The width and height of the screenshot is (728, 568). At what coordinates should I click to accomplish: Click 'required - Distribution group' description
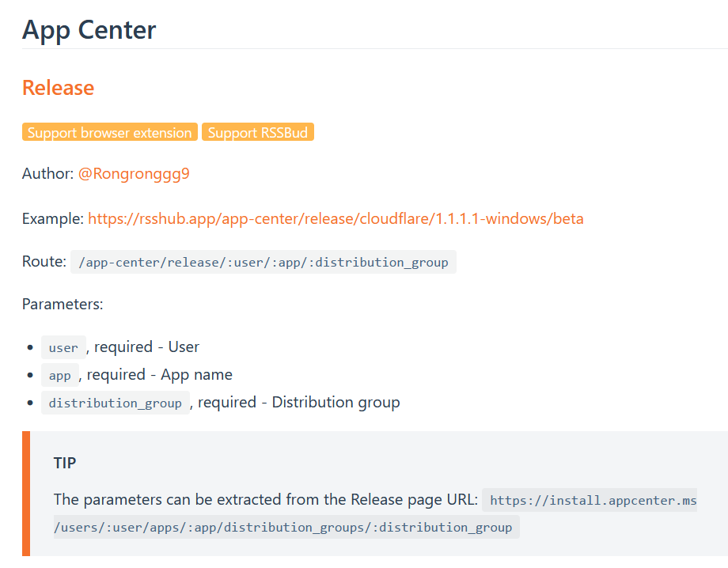click(x=299, y=403)
